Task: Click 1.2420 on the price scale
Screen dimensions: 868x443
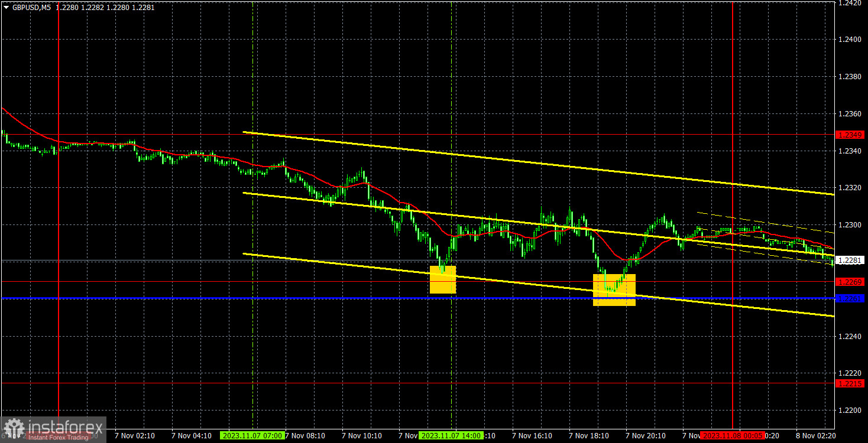Action: (x=850, y=3)
